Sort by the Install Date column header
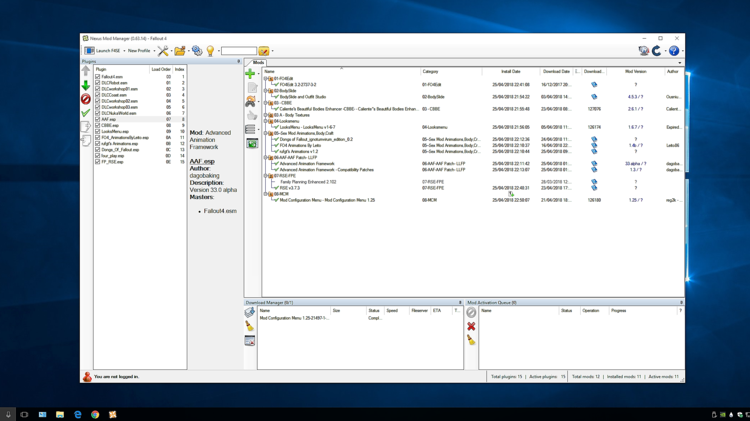 510,71
